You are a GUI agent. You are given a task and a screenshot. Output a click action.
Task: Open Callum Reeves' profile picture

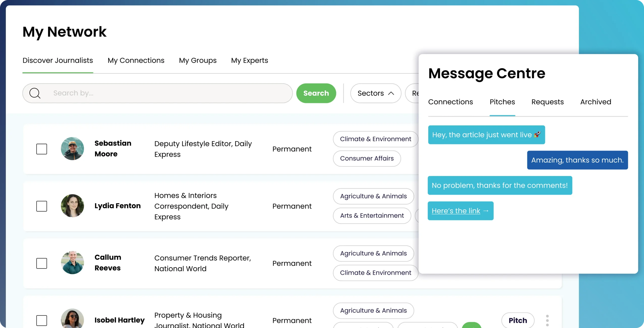click(72, 263)
